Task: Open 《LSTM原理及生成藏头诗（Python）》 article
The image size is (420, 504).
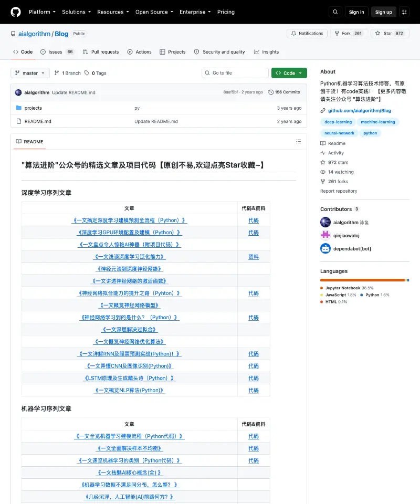Action: point(129,379)
